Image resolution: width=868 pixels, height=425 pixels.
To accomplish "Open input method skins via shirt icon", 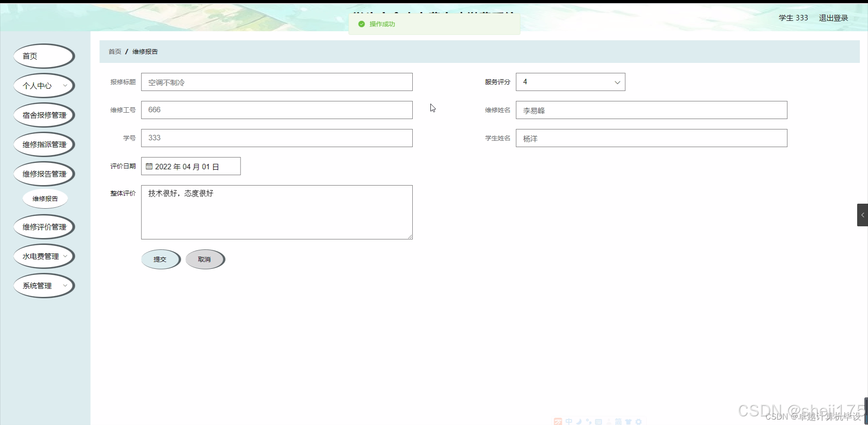I will tap(629, 421).
